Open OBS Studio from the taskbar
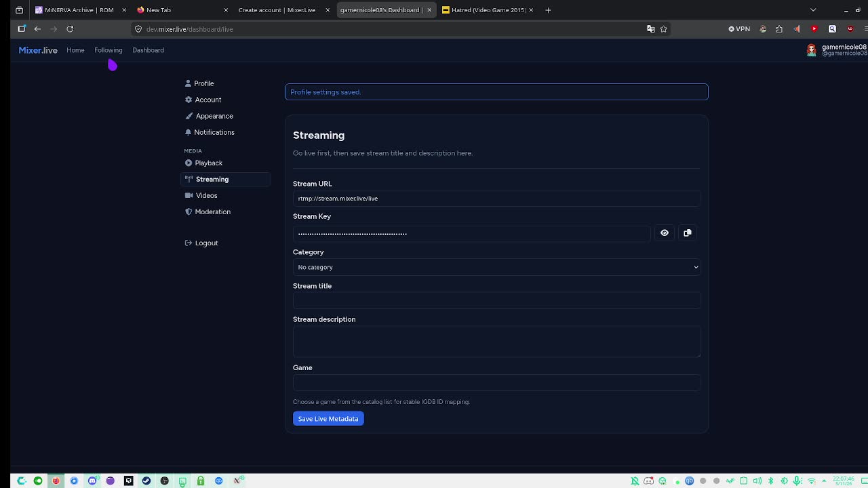 point(165,481)
